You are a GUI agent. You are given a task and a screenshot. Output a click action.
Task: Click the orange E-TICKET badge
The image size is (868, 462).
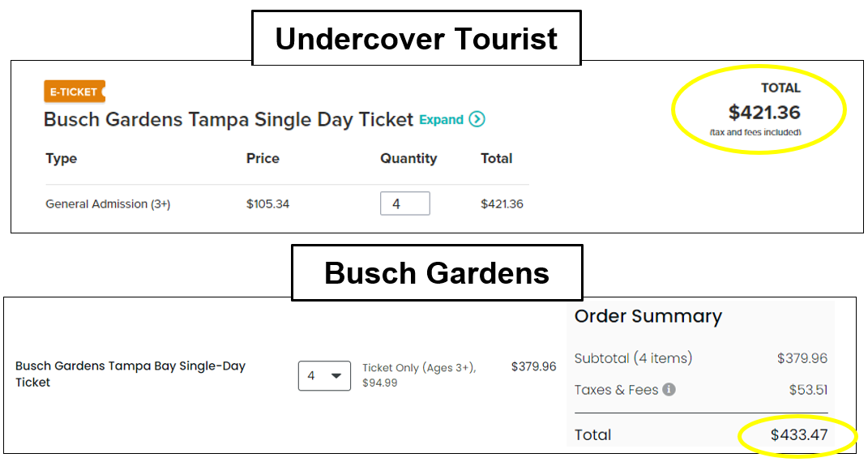coord(75,92)
